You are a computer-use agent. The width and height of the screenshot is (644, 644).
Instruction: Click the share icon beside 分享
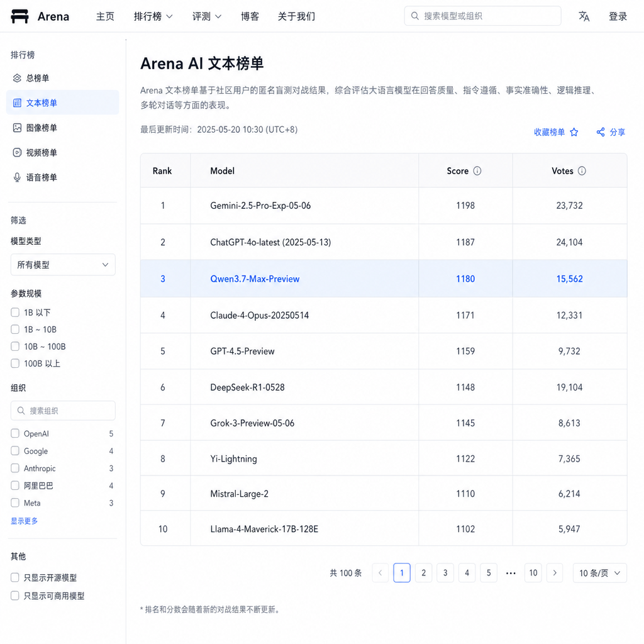601,132
